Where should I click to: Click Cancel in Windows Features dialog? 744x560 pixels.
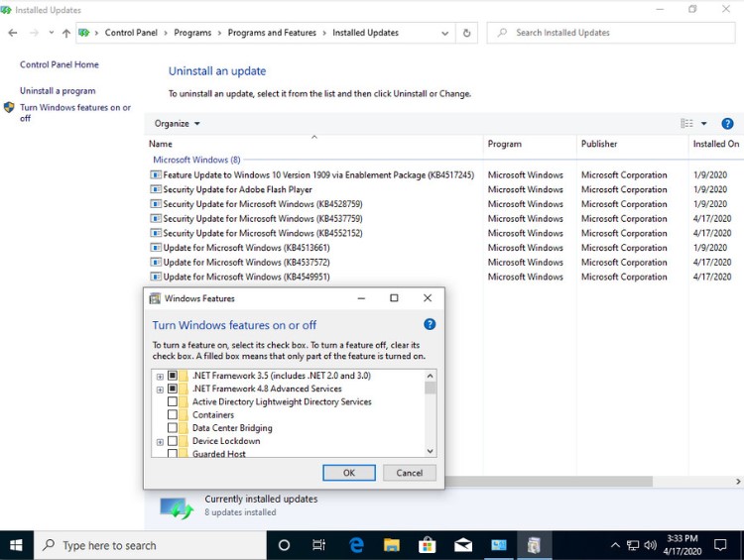tap(409, 473)
